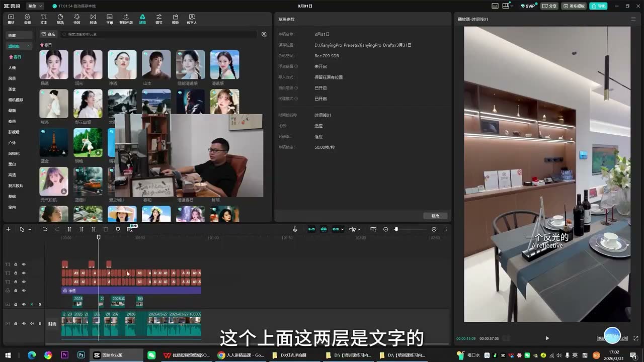Viewport: 644px width, 362px height.
Task: Select the 夜景 night filter category
Action: 12,121
